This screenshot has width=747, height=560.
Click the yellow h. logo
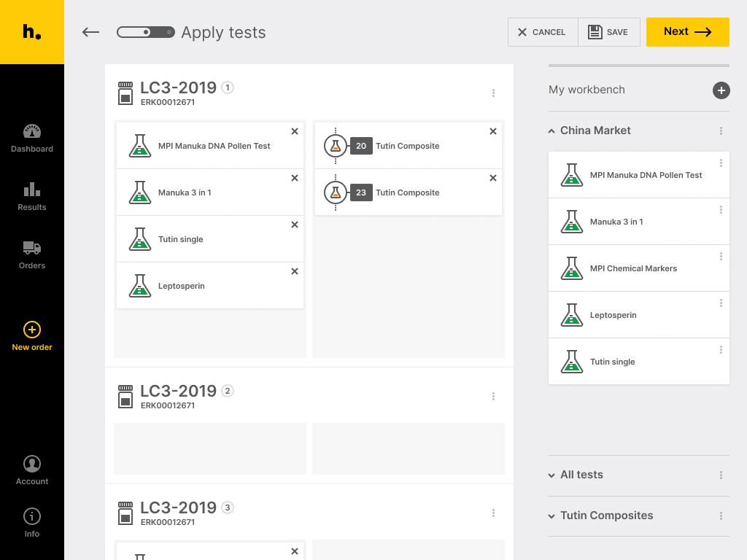tap(32, 32)
